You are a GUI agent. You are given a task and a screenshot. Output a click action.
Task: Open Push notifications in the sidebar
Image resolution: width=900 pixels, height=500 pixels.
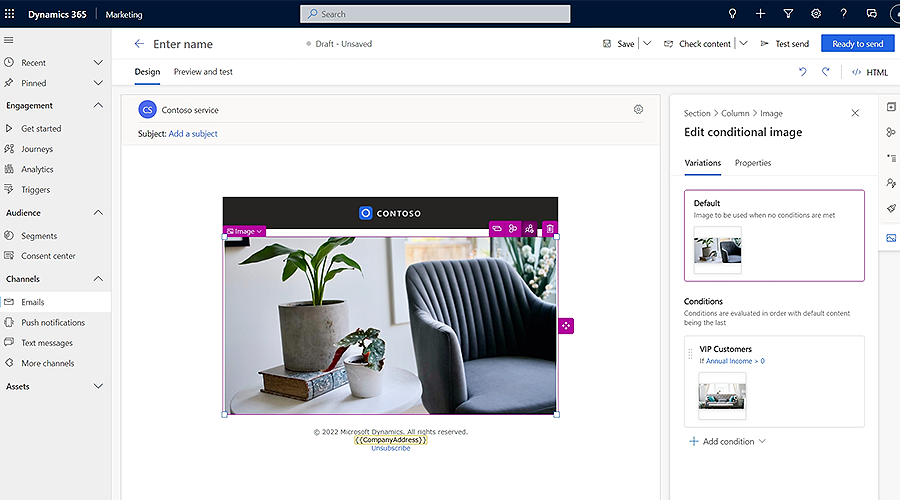click(x=55, y=323)
